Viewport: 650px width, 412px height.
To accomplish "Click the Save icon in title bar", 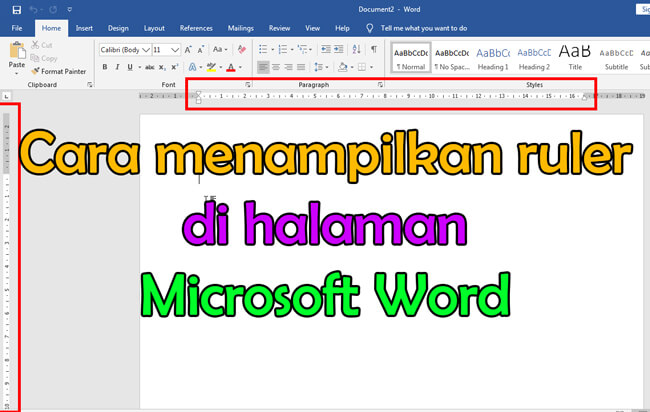I will (x=17, y=10).
